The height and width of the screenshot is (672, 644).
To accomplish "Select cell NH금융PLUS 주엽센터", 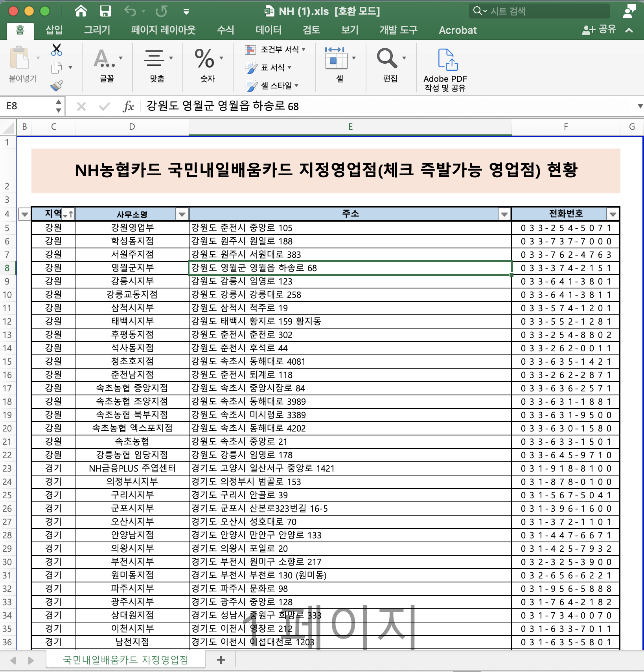I will point(132,468).
